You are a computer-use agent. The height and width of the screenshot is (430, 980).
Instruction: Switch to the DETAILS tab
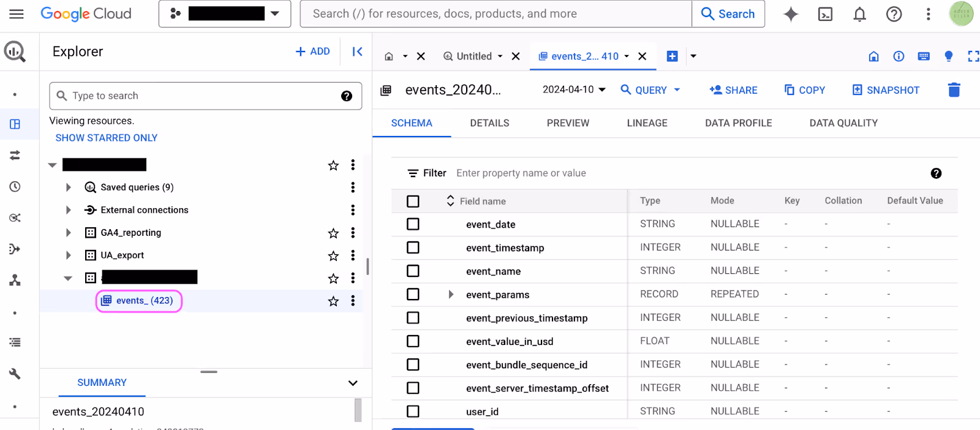(x=489, y=123)
